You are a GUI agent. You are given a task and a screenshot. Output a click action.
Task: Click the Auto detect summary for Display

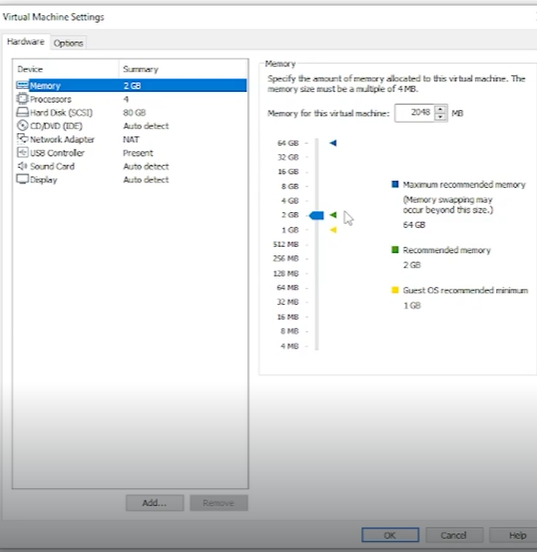click(x=146, y=180)
